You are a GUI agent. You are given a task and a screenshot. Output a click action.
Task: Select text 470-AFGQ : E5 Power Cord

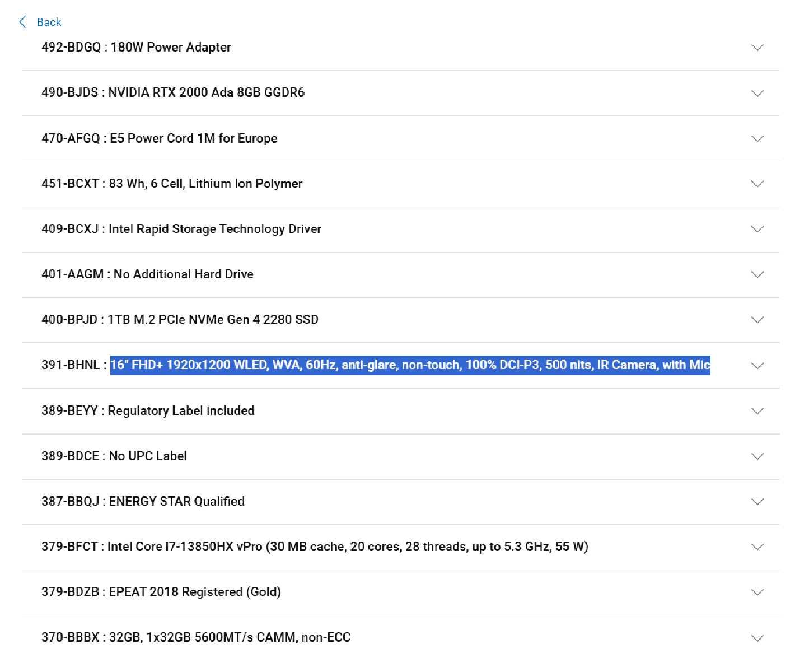160,138
